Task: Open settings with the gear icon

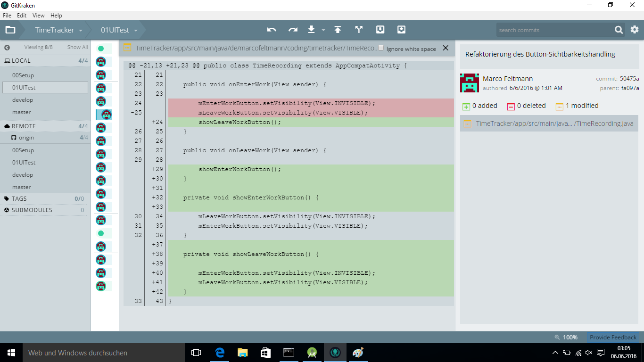Action: [x=635, y=30]
